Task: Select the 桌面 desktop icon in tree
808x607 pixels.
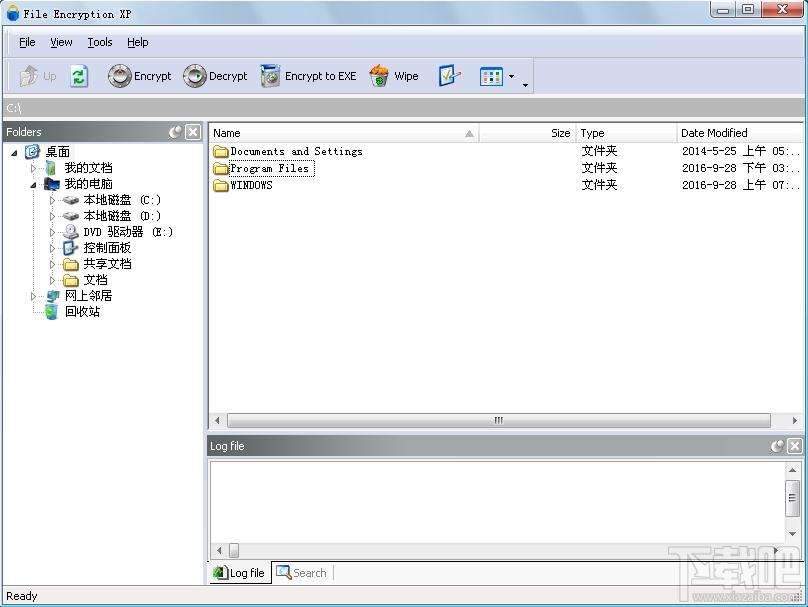Action: click(x=32, y=151)
